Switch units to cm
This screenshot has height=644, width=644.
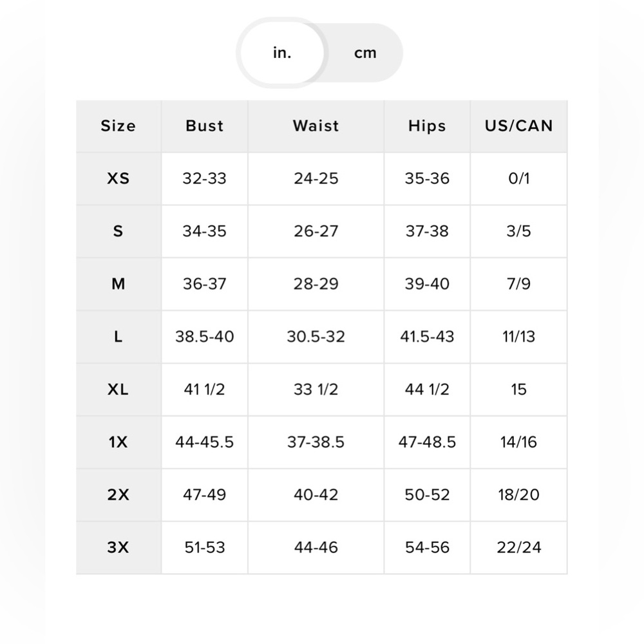coord(365,53)
